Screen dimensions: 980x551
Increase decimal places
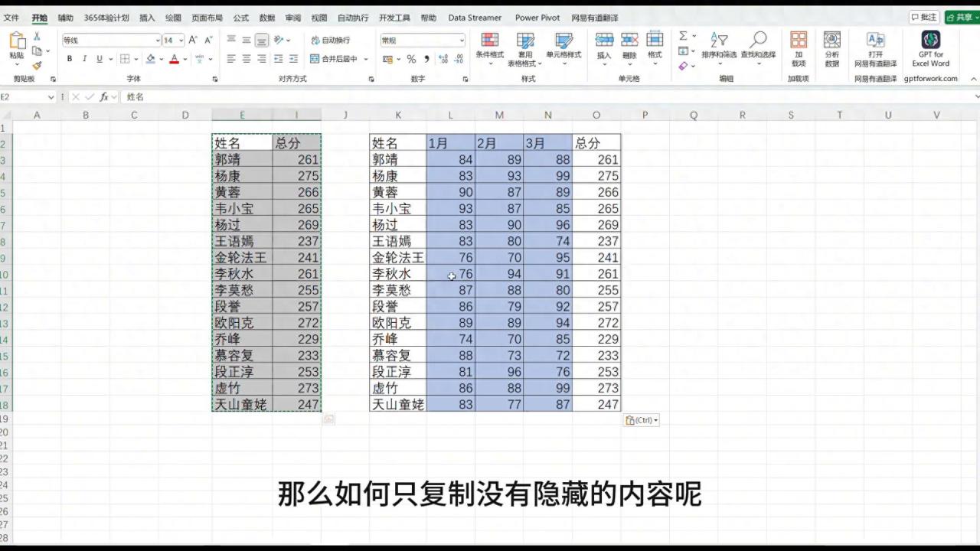click(443, 59)
